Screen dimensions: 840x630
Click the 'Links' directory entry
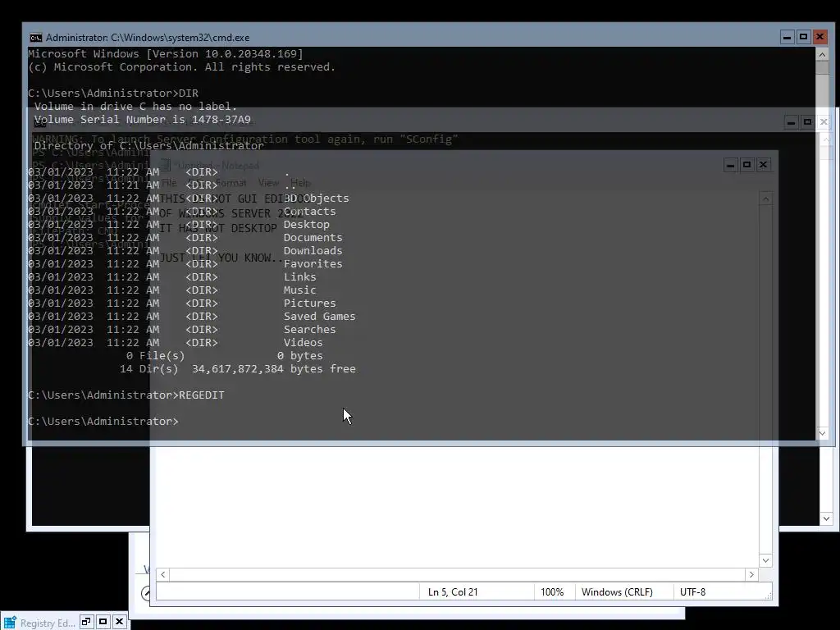tap(300, 277)
